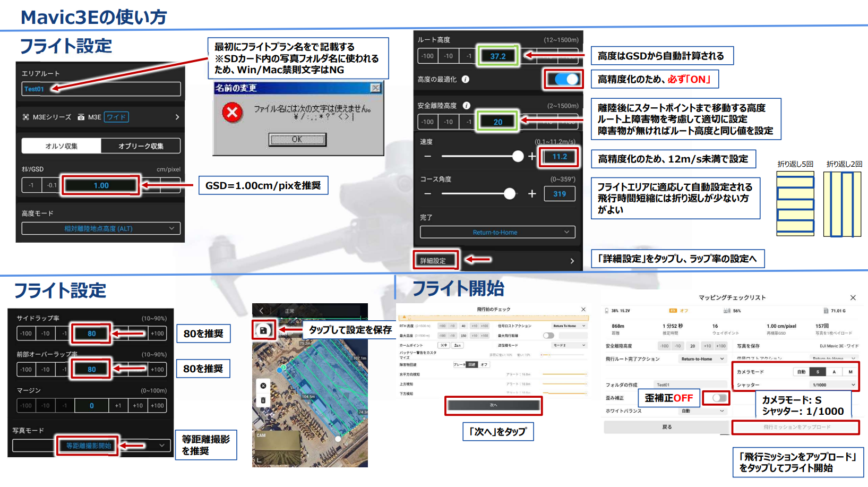Tap the save settings floppy icon on map
This screenshot has height=487, width=868.
[x=263, y=330]
